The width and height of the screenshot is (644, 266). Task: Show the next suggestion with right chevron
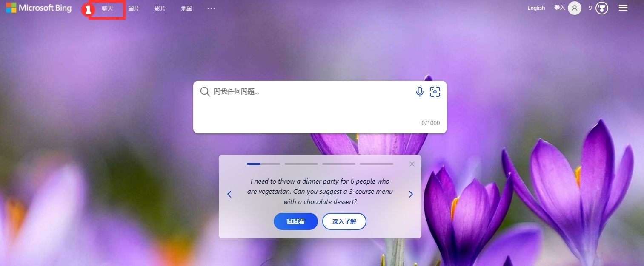pos(411,194)
